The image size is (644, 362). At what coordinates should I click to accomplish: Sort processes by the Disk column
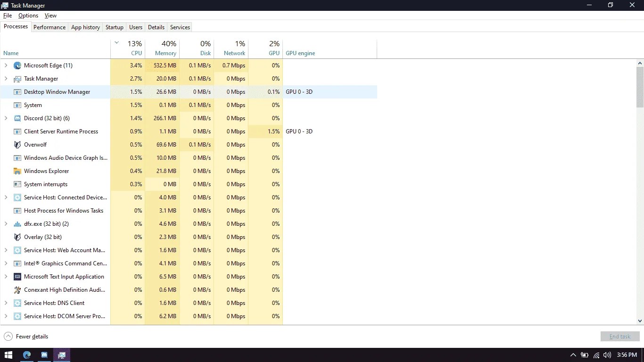click(197, 49)
